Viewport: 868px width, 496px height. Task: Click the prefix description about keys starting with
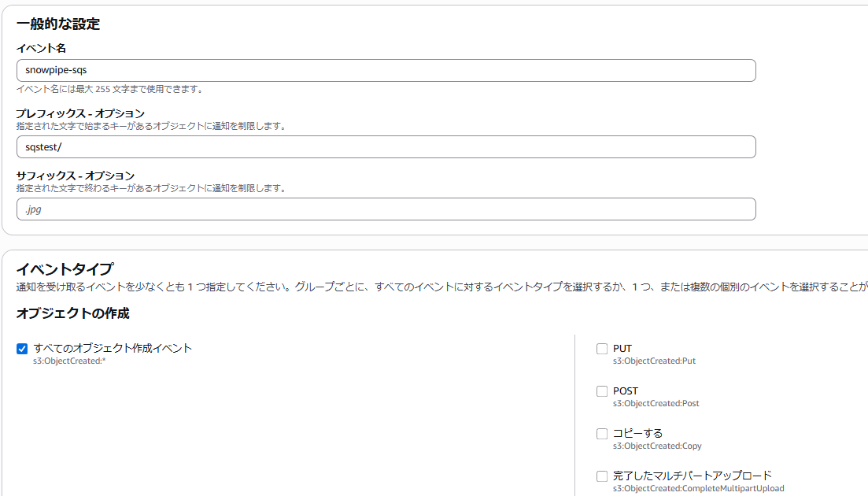pos(151,126)
